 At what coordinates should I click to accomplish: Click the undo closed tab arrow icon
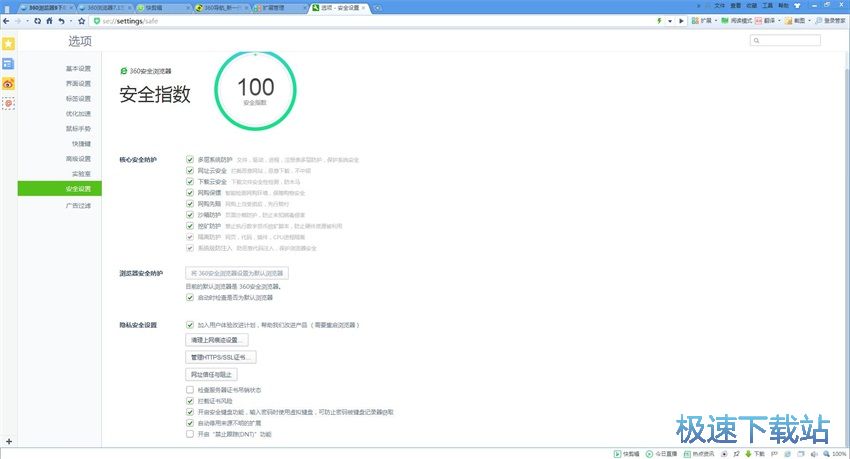click(x=61, y=21)
